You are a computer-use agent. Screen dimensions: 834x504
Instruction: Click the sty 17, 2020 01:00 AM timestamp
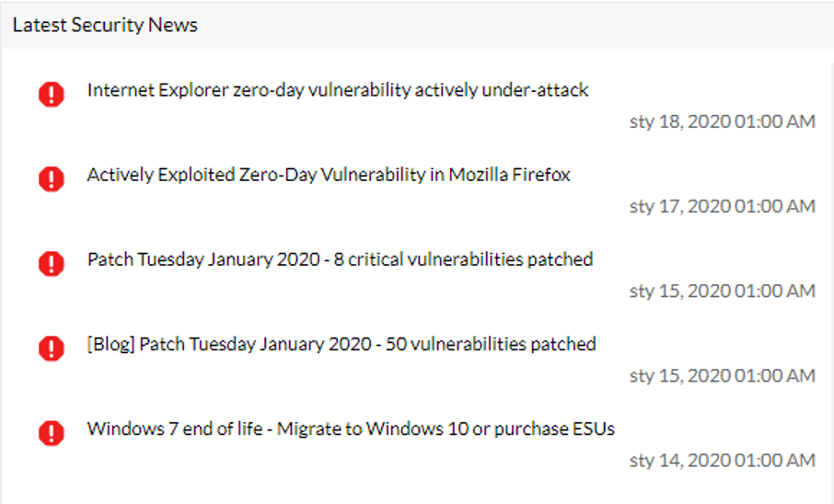coord(722,206)
